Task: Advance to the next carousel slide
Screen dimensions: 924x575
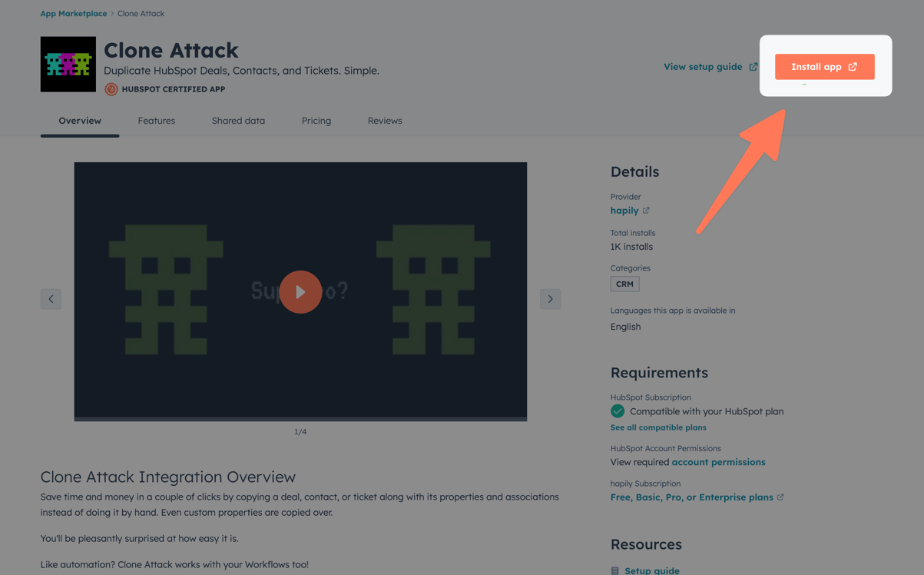Action: (x=550, y=299)
